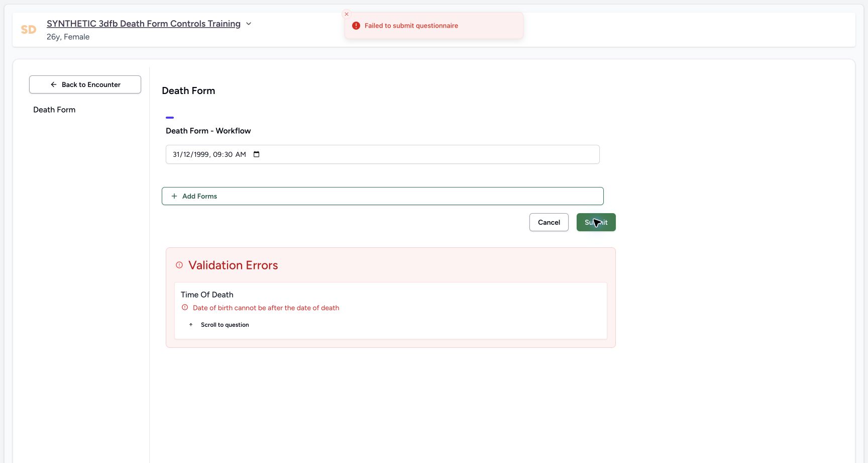The width and height of the screenshot is (868, 463).
Task: Open patient SYNTHETIC 3dfb Death Form link
Action: (x=144, y=24)
